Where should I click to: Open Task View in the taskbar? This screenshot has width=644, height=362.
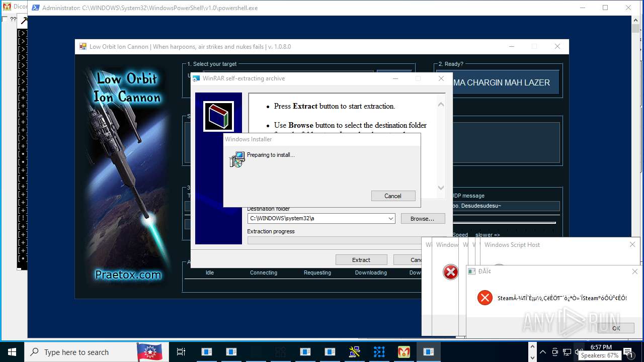coord(181,352)
